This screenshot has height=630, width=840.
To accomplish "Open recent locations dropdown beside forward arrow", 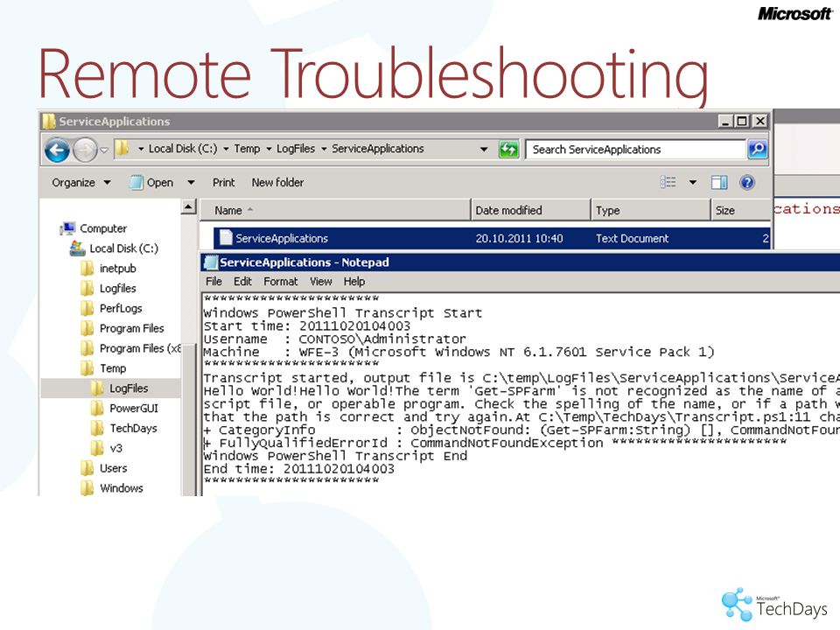I will click(104, 150).
